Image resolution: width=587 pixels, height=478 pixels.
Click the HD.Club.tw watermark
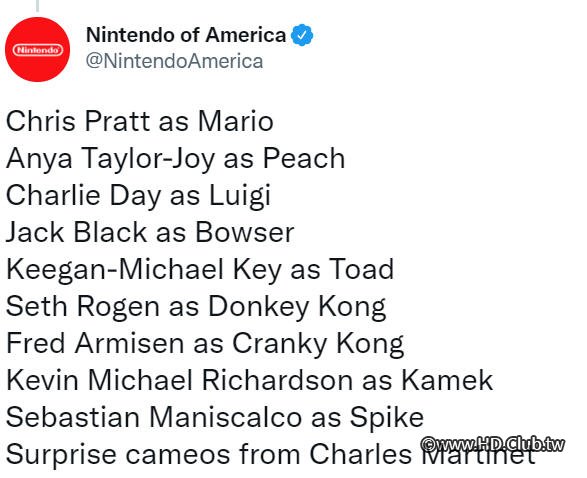click(493, 444)
